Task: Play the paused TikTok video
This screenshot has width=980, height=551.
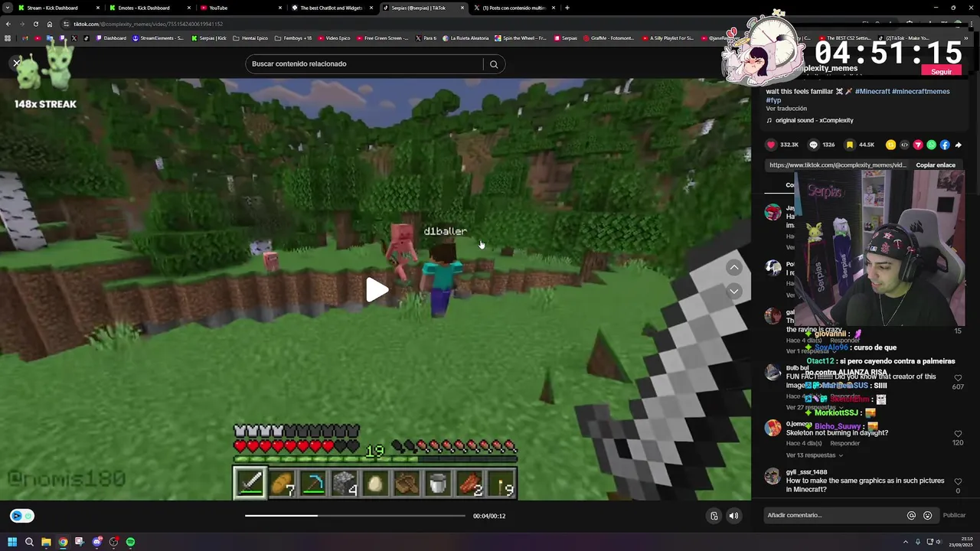Action: coord(376,290)
